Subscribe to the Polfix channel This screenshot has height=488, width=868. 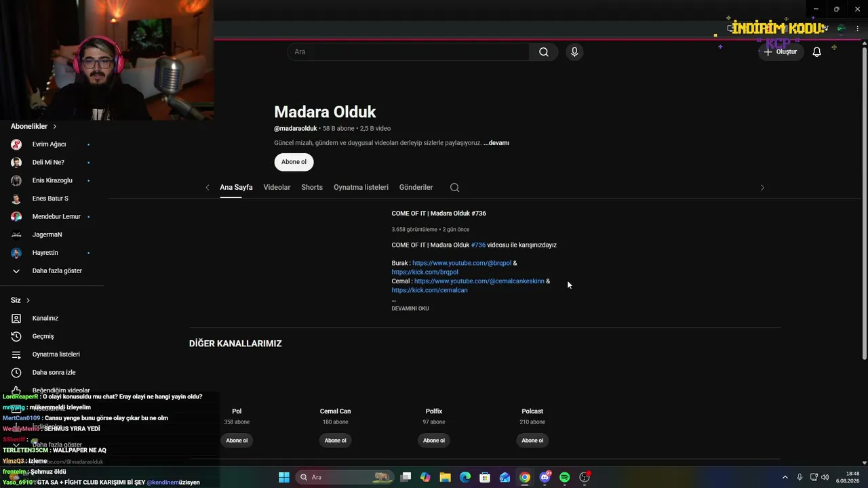434,441
